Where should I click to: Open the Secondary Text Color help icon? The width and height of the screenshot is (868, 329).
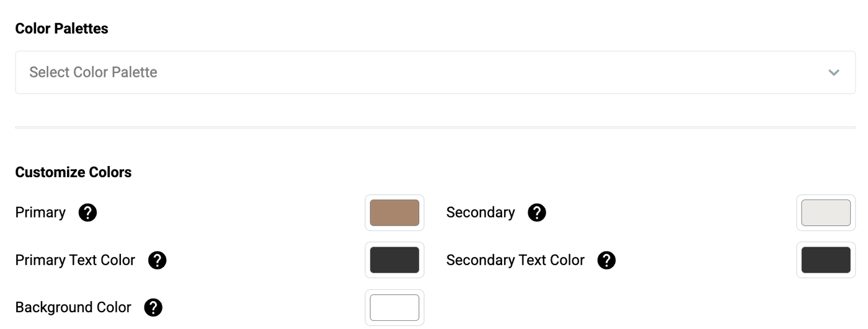[x=606, y=261]
